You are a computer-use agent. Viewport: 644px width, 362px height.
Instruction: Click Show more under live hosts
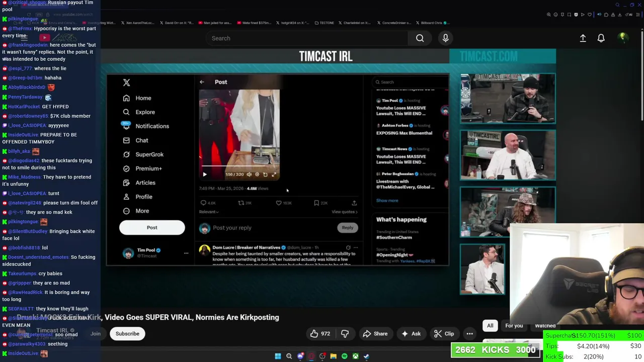[387, 201]
